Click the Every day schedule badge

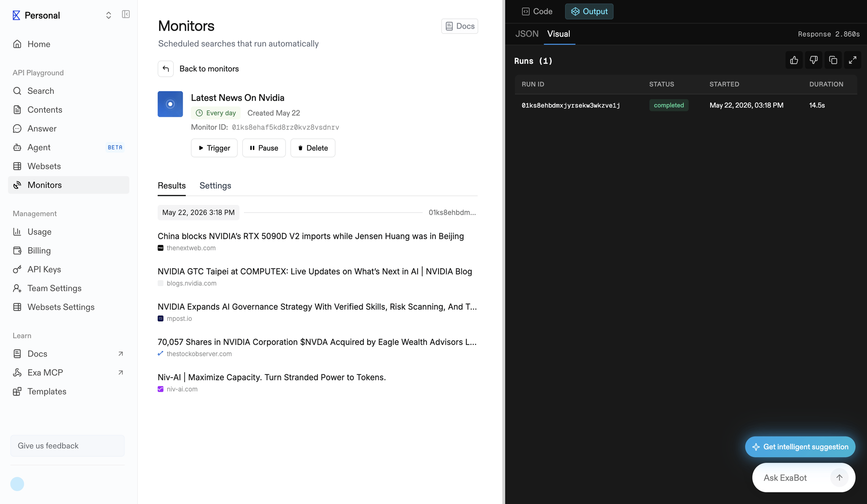[216, 113]
